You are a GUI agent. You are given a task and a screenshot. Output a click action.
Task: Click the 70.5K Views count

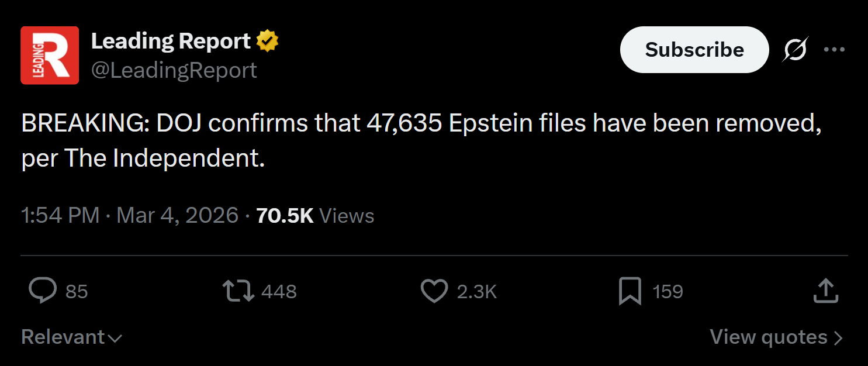(316, 216)
